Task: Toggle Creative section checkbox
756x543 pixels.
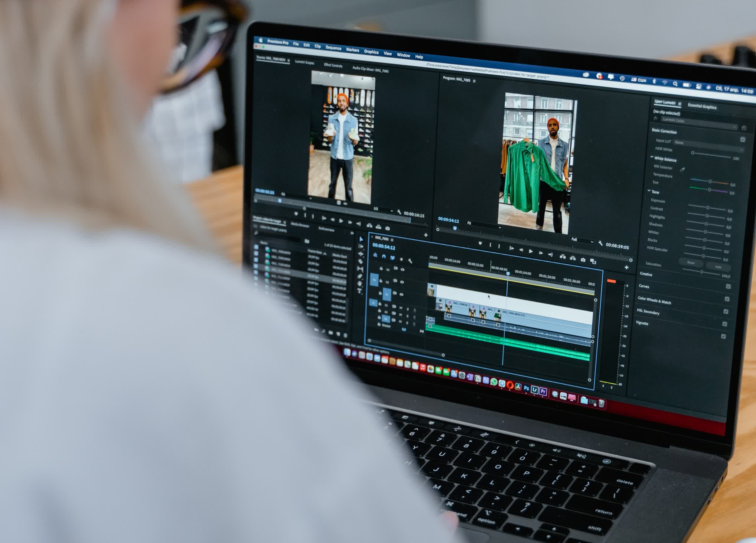Action: point(728,286)
